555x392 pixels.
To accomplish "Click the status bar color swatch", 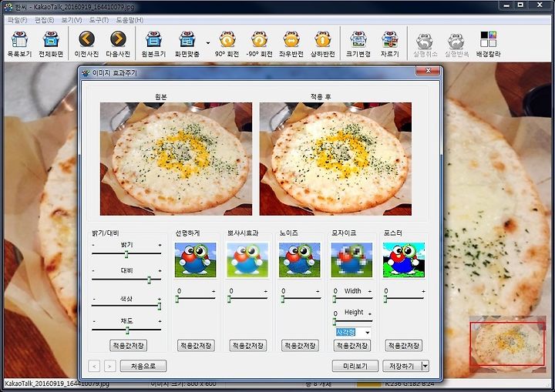I will 368,384.
